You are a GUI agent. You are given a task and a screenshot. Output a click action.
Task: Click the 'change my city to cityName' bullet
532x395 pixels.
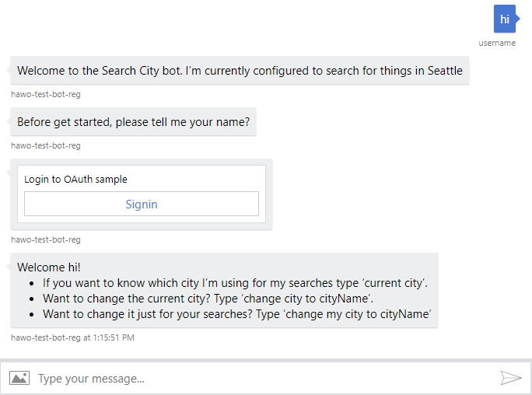tap(236, 314)
